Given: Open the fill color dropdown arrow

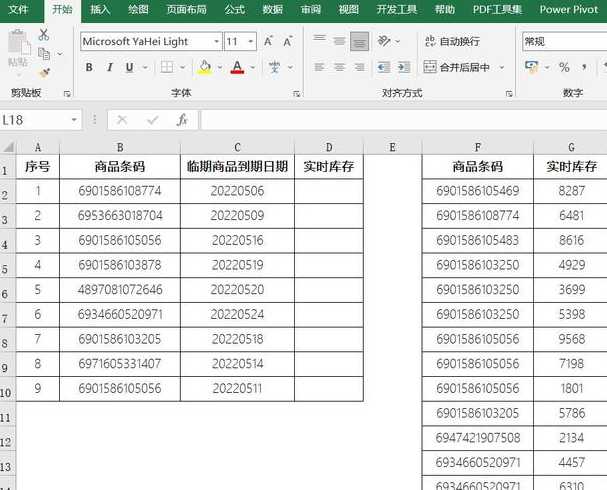Looking at the screenshot, I should click(220, 67).
